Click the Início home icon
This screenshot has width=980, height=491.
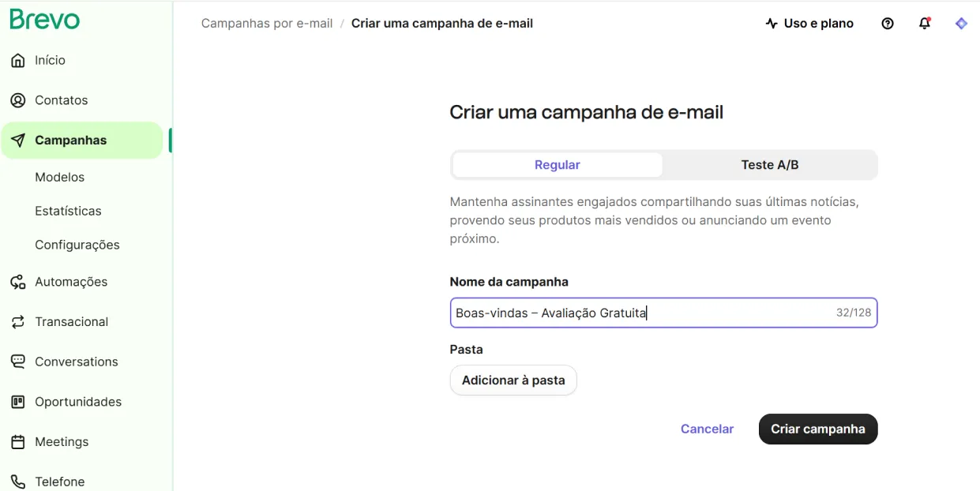click(18, 60)
